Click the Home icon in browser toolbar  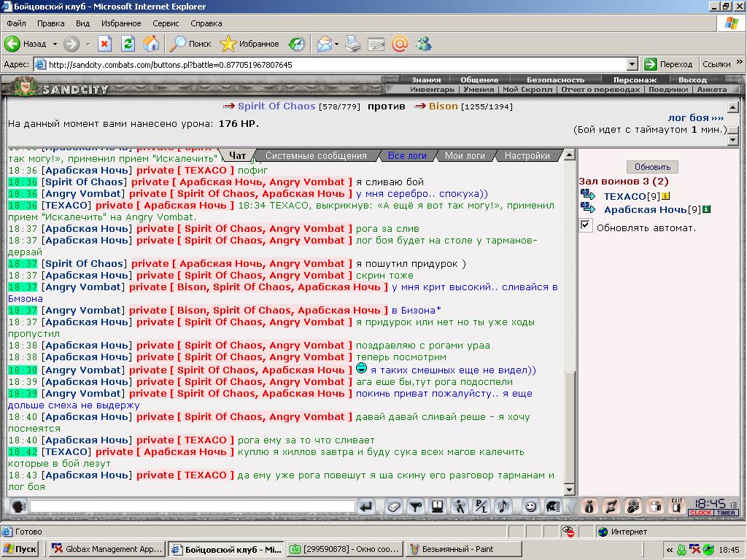tap(151, 44)
